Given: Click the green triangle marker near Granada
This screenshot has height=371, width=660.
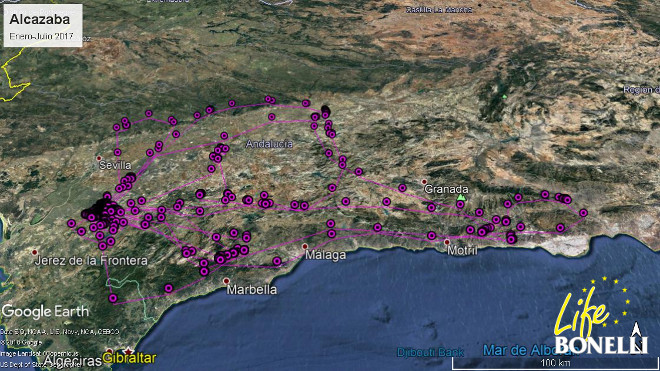Looking at the screenshot, I should 461,197.
